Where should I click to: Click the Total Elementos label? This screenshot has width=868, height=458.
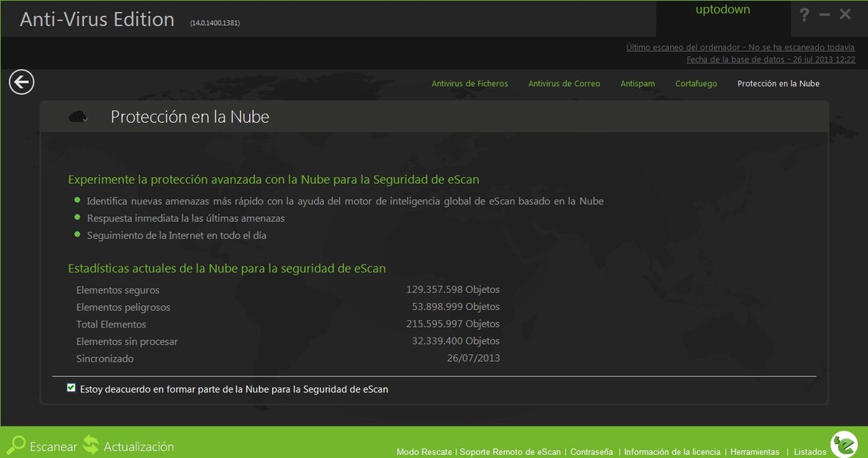point(112,324)
